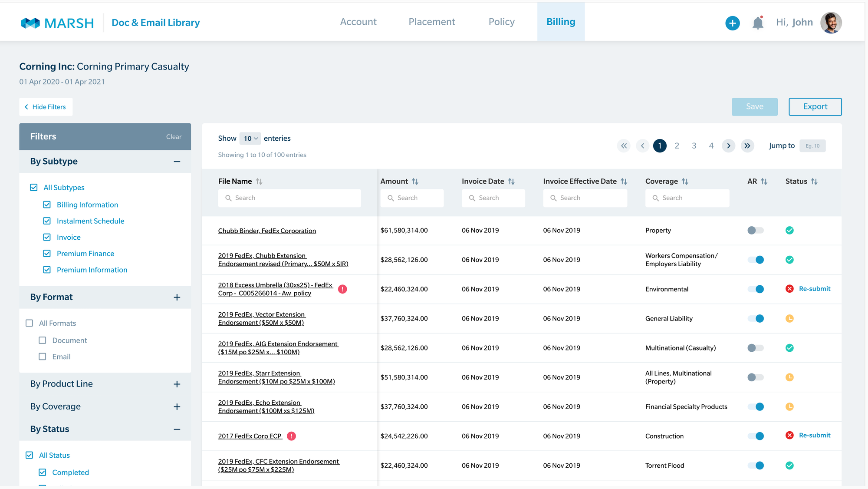The height and width of the screenshot is (489, 868).
Task: Expand the By Product Line section
Action: point(177,384)
